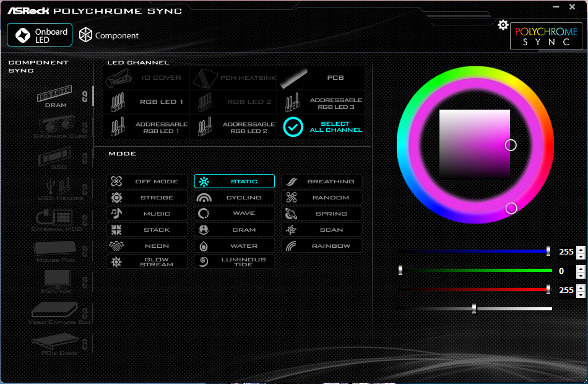Increase the red value with up arrow
This screenshot has width=588, height=384.
click(x=581, y=287)
